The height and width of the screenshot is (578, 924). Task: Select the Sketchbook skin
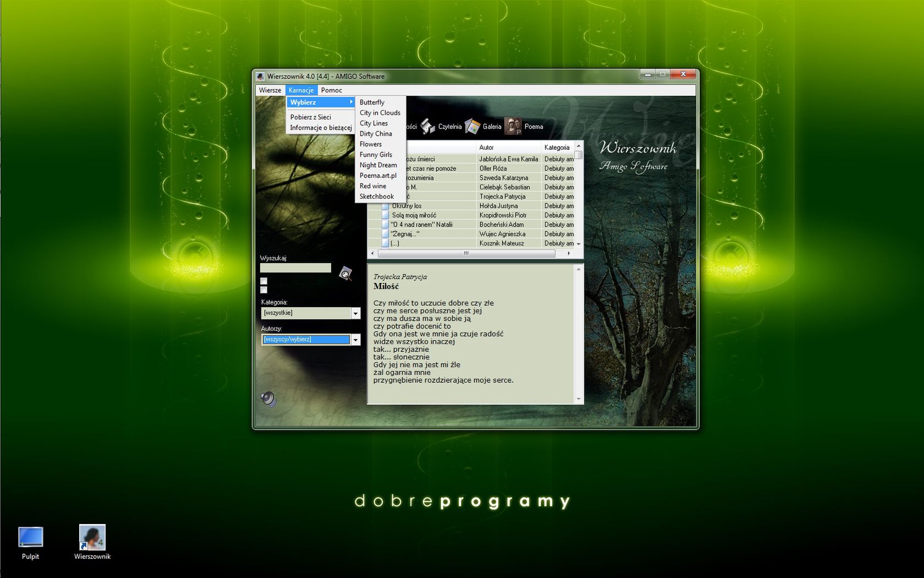(381, 197)
